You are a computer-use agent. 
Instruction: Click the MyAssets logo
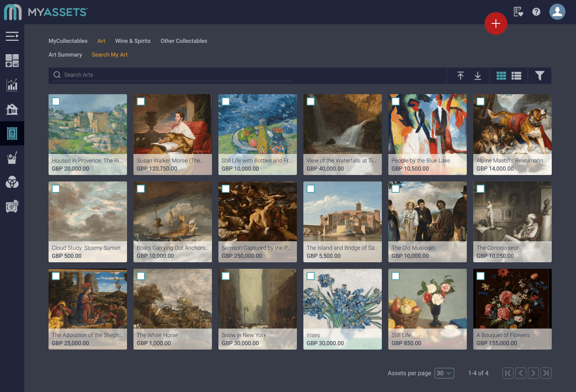(46, 12)
